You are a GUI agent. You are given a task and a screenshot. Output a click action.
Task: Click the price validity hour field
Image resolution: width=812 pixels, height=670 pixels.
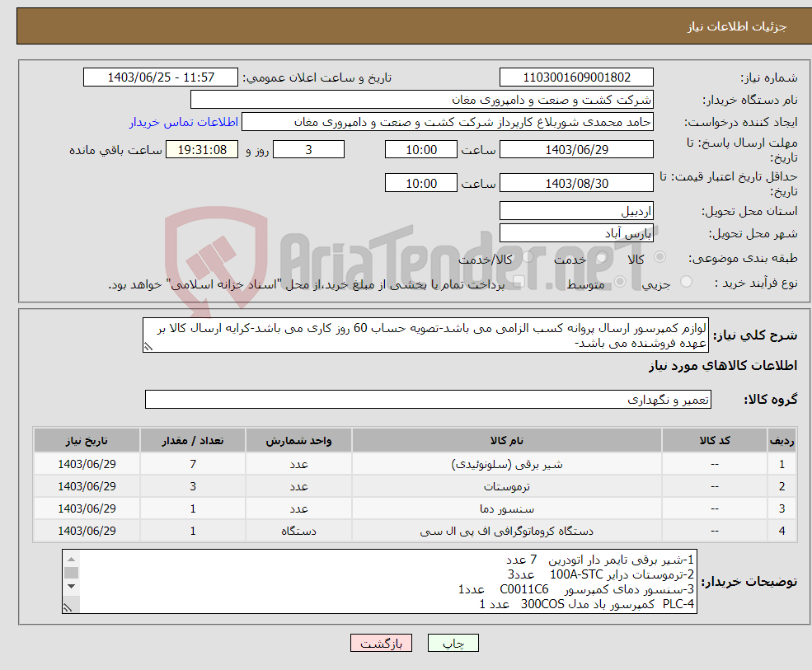pyautogui.click(x=421, y=183)
